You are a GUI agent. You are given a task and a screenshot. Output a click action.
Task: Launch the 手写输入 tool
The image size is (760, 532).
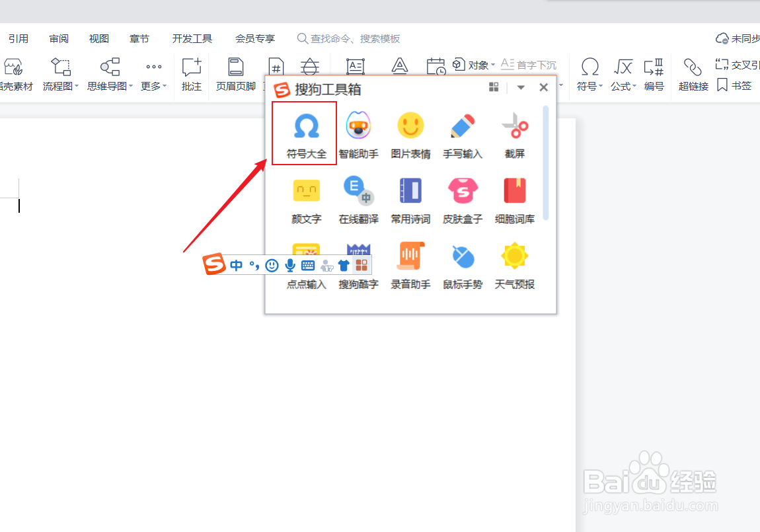463,134
